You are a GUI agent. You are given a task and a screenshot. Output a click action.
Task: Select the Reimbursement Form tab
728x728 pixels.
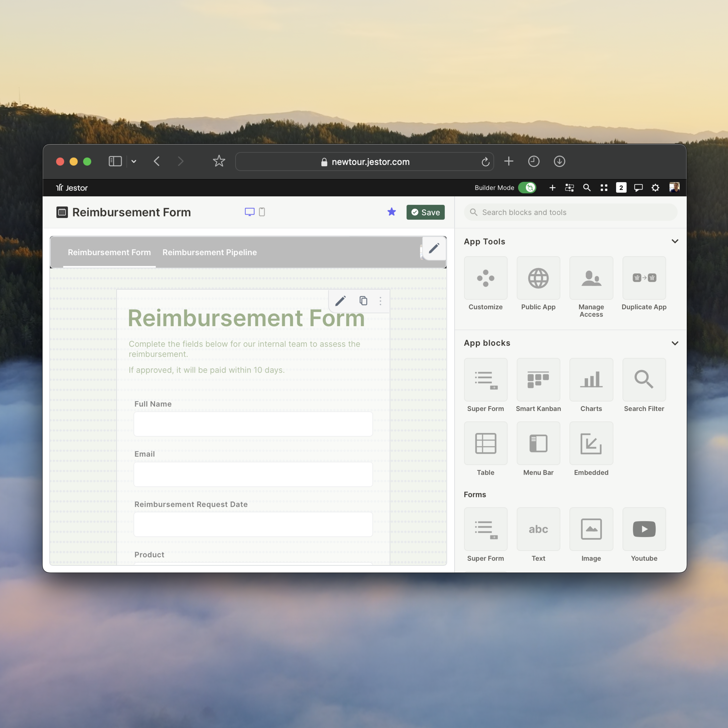[109, 252]
